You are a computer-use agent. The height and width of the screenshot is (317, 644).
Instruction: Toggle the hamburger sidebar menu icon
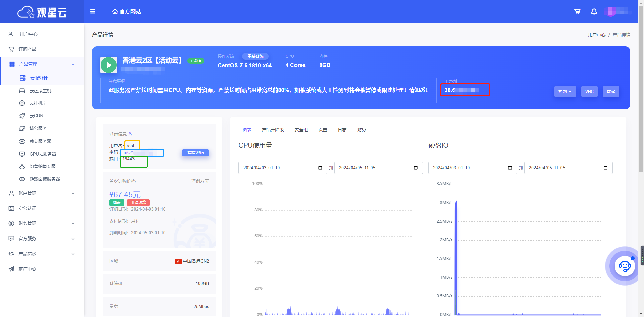(93, 12)
